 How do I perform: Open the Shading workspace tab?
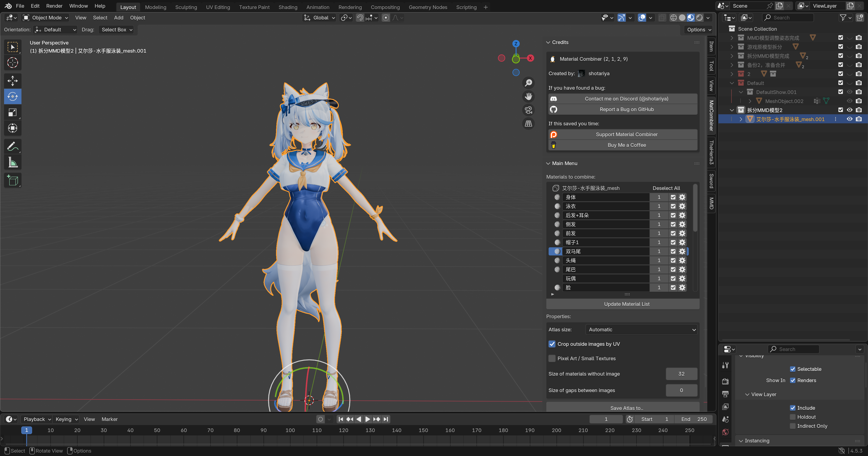tap(288, 7)
